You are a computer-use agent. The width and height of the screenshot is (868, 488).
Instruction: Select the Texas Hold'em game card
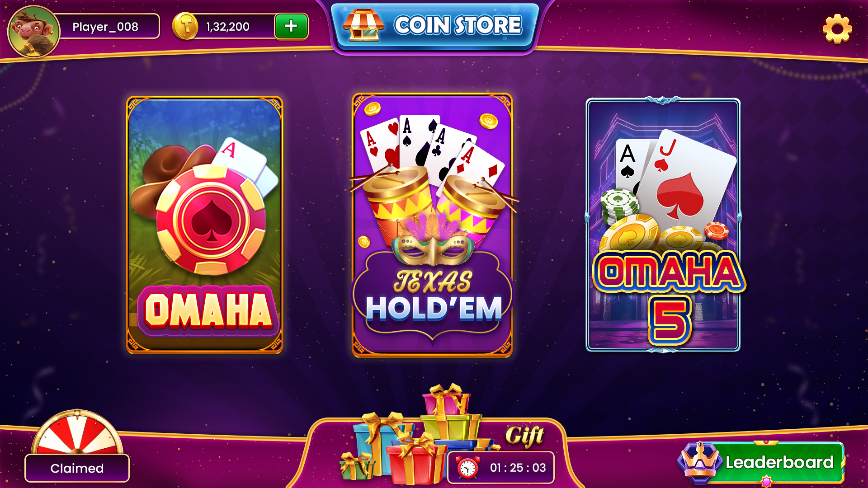coord(432,225)
